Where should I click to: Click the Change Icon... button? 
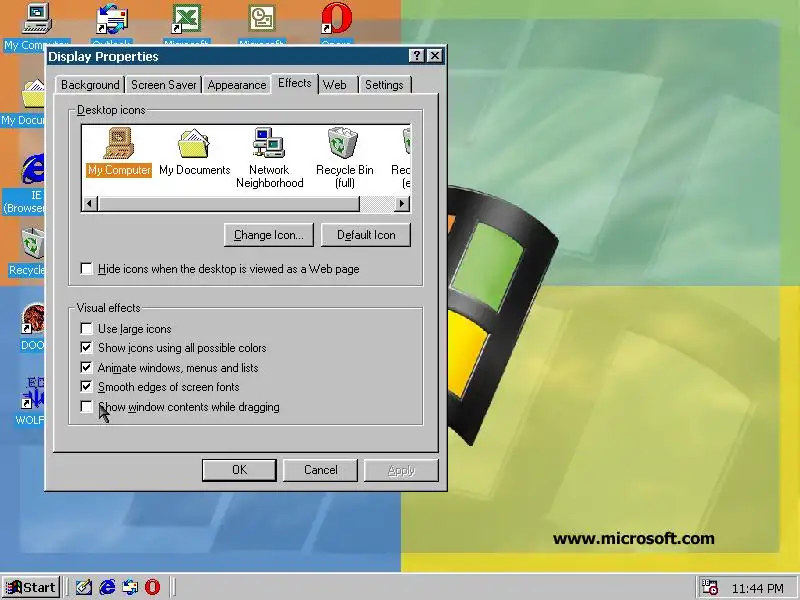(x=268, y=235)
